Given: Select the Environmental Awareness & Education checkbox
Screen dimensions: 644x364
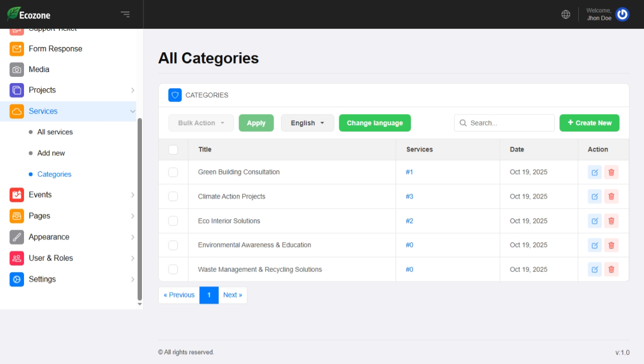Looking at the screenshot, I should [173, 245].
